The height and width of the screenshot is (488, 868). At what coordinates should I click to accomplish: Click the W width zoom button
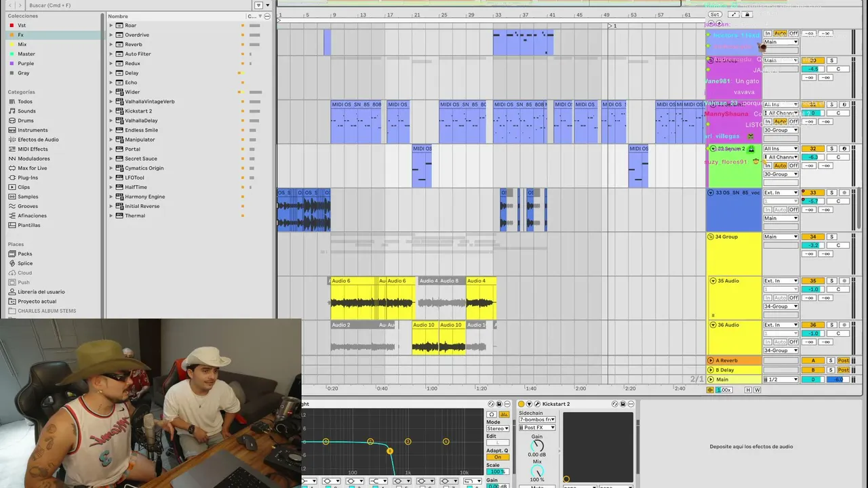(757, 390)
